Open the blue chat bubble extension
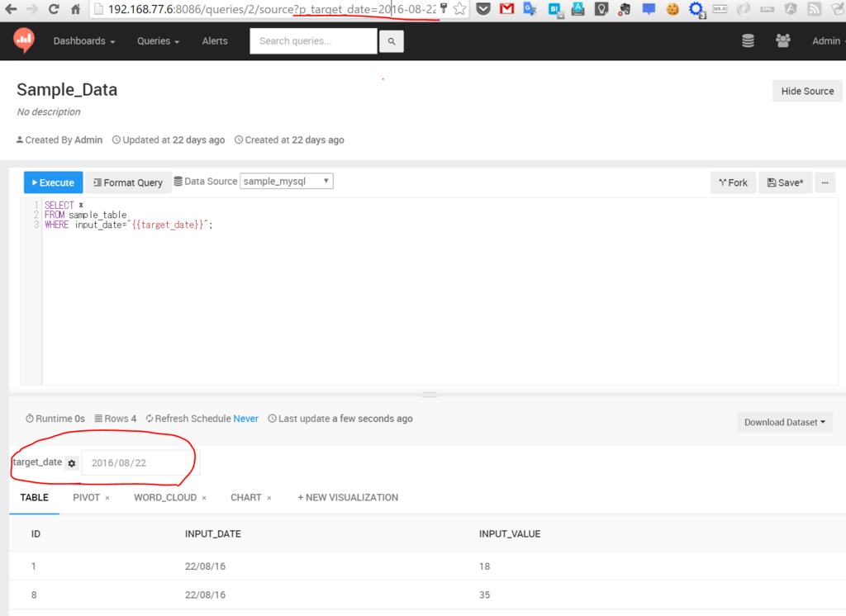This screenshot has height=616, width=846. [x=649, y=8]
